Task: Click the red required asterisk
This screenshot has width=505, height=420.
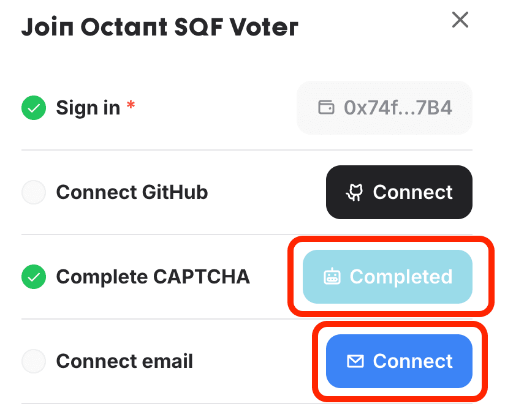Action: pyautogui.click(x=131, y=105)
